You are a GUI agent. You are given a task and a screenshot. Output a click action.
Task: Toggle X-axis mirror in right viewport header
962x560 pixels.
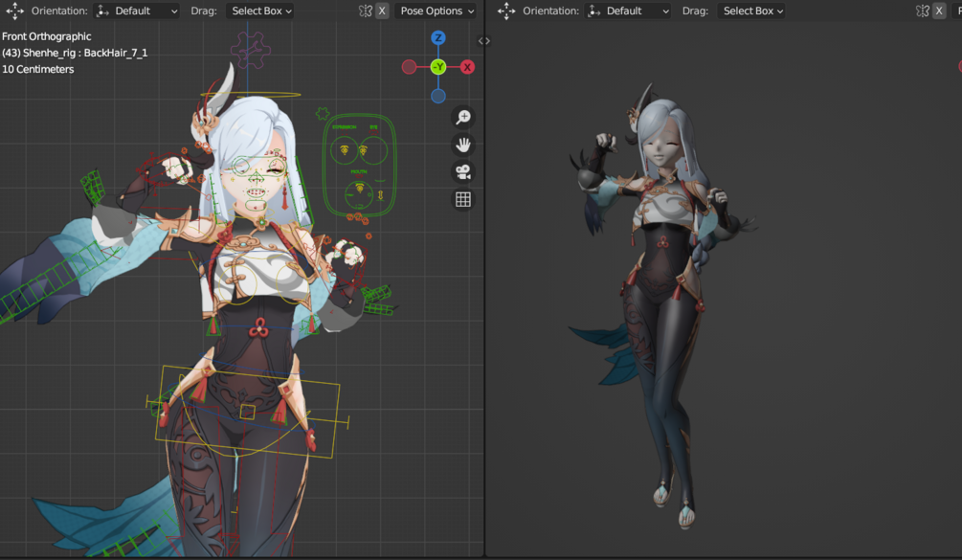pos(939,11)
